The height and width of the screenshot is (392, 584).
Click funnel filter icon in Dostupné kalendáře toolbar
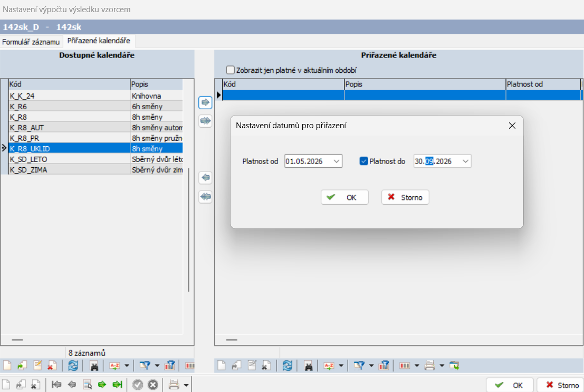(x=145, y=366)
